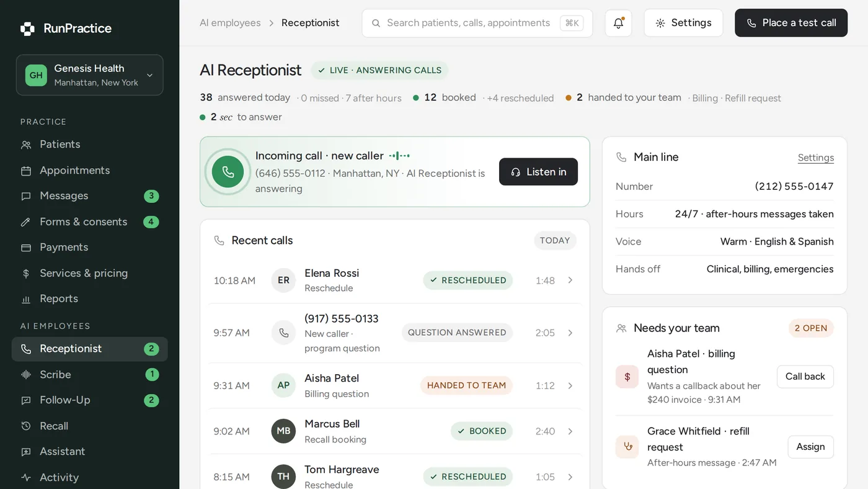868x489 pixels.
Task: Click Listen in on the incoming call
Action: pyautogui.click(x=538, y=172)
